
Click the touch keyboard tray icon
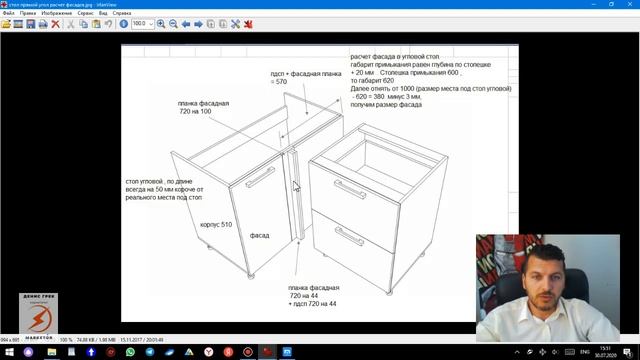570,352
